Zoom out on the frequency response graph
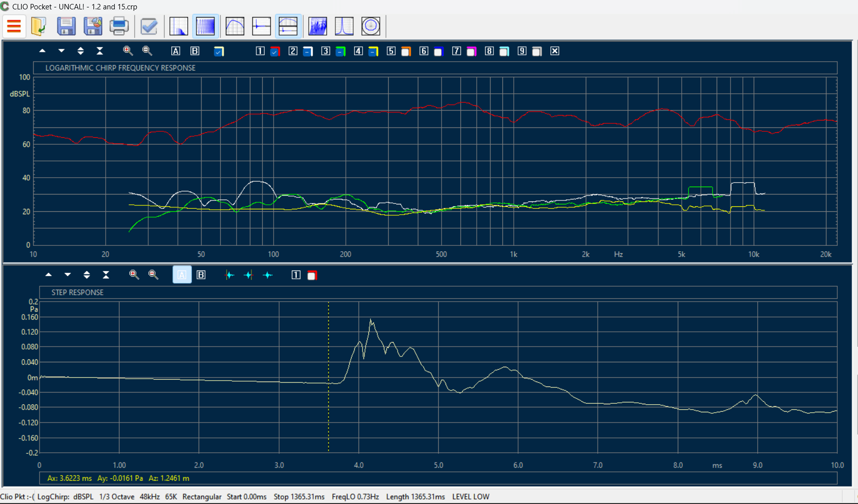Image resolution: width=858 pixels, height=504 pixels. tap(147, 51)
